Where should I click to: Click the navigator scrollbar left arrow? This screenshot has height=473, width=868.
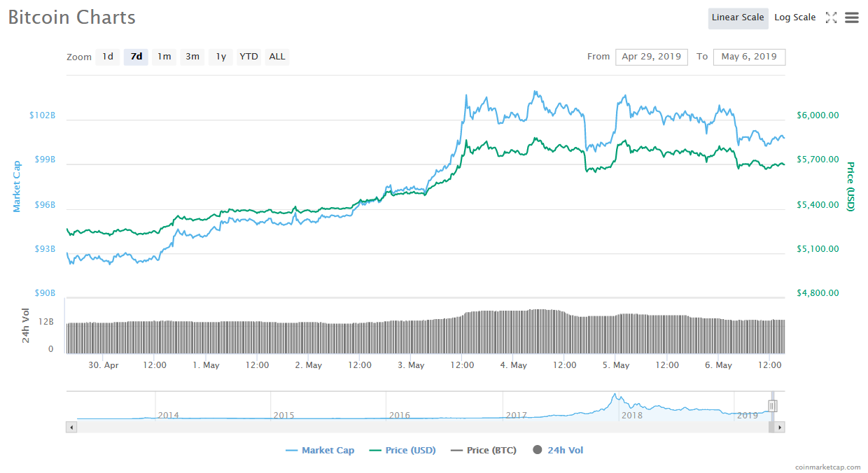click(71, 427)
